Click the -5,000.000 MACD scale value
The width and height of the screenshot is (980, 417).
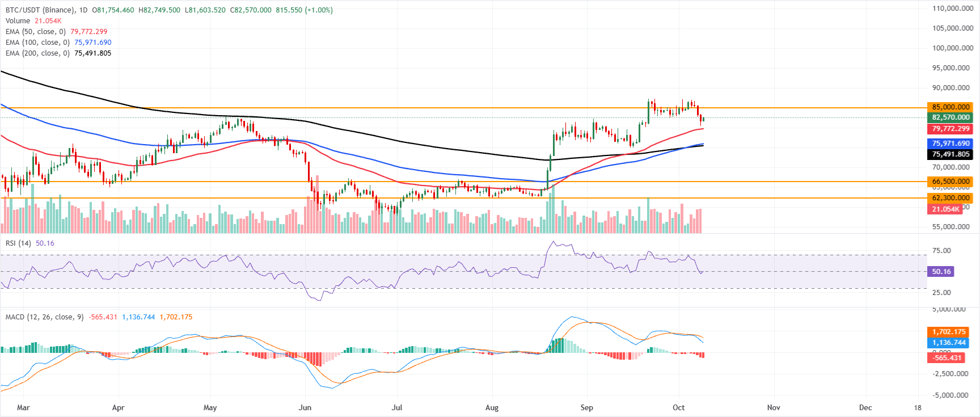coord(950,395)
